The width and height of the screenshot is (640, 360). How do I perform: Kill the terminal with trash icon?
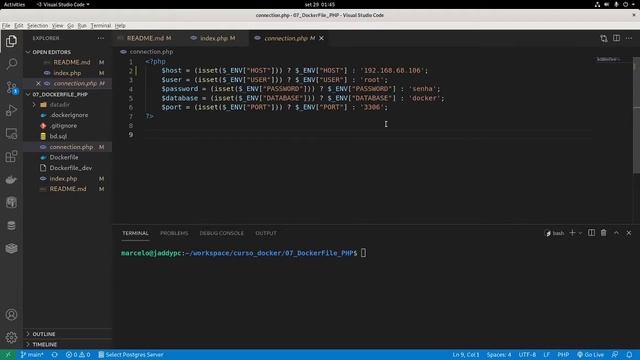603,233
